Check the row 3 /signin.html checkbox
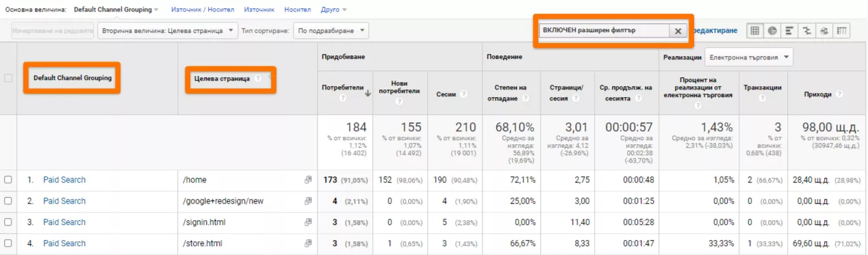The width and height of the screenshot is (868, 255). pos(8,222)
